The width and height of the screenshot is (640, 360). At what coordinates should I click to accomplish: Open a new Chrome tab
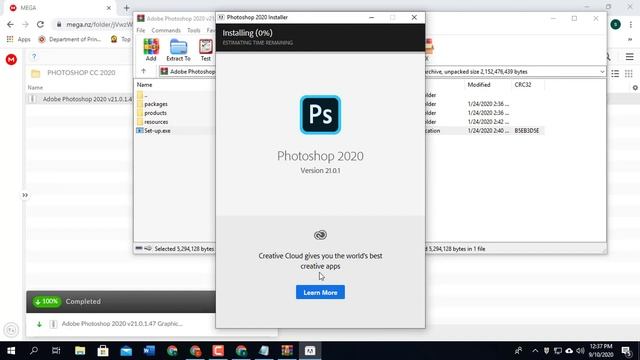[x=127, y=8]
